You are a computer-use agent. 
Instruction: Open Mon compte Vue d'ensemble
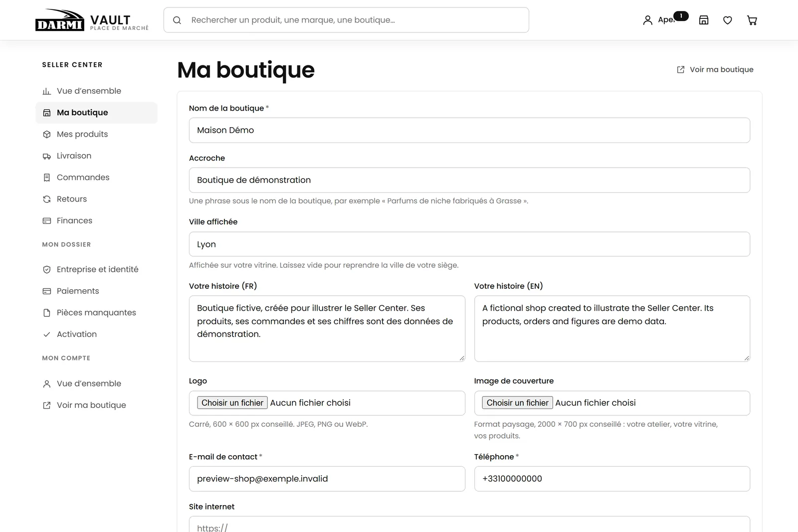[x=96, y=383]
